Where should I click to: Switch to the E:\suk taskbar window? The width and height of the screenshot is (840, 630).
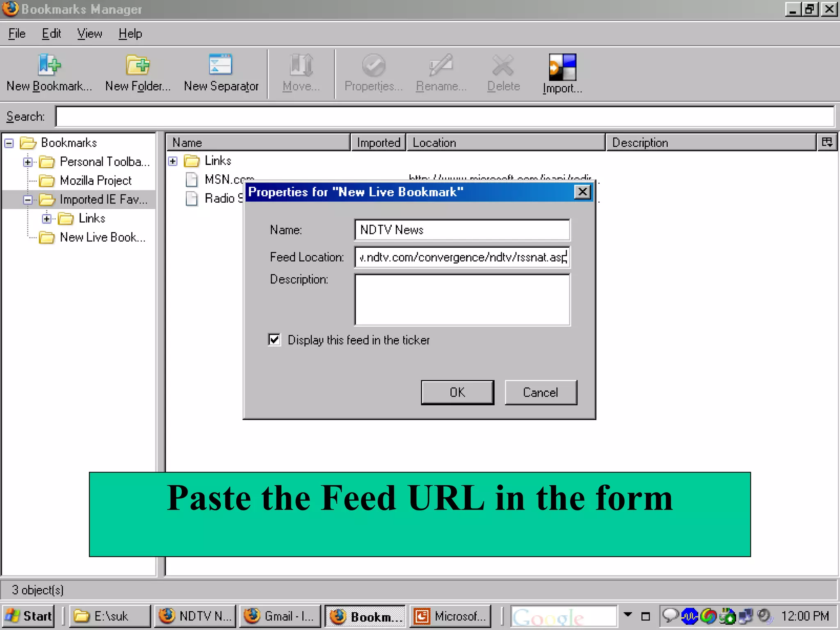(110, 616)
